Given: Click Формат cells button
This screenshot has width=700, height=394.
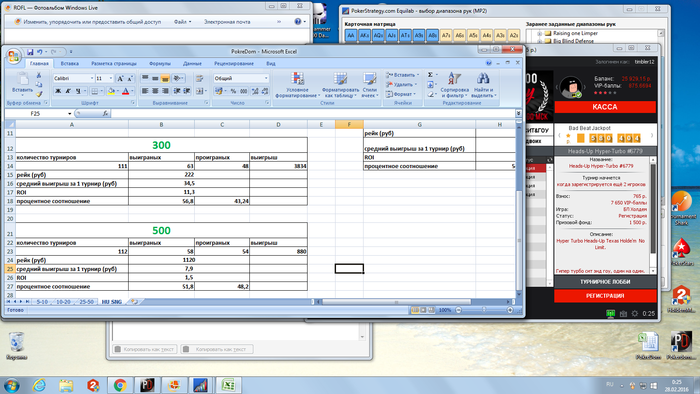Looking at the screenshot, I should pyautogui.click(x=400, y=94).
